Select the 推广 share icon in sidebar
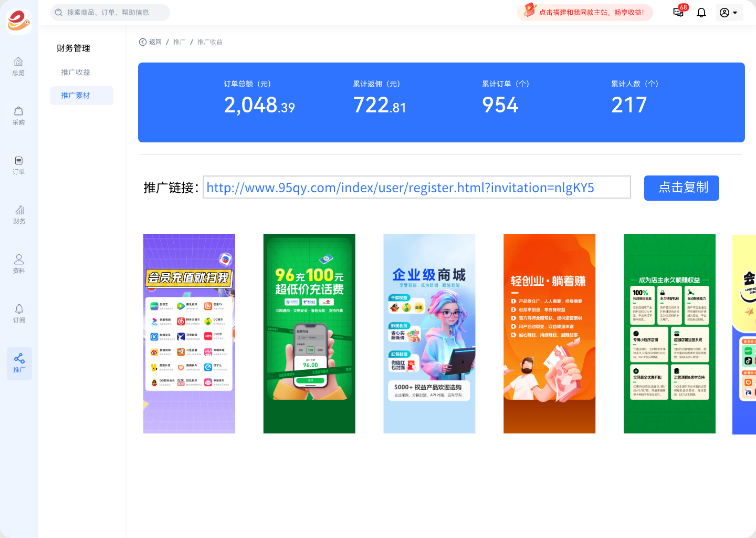756x538 pixels. (x=19, y=363)
